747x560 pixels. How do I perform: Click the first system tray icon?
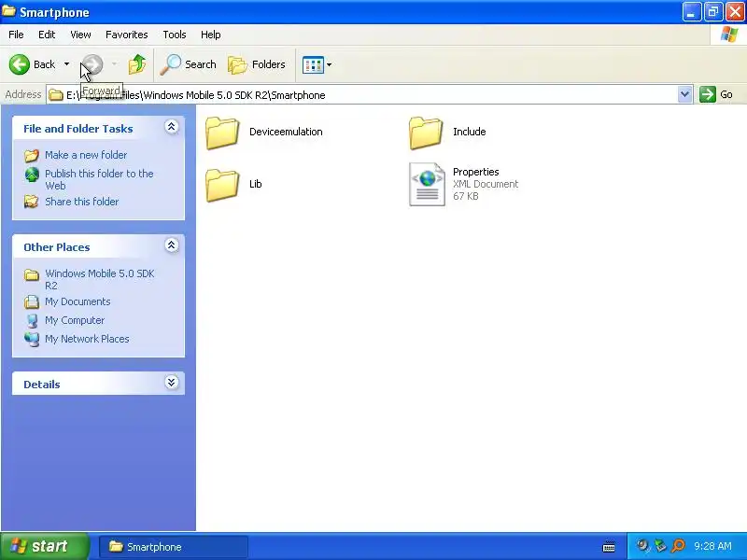643,545
